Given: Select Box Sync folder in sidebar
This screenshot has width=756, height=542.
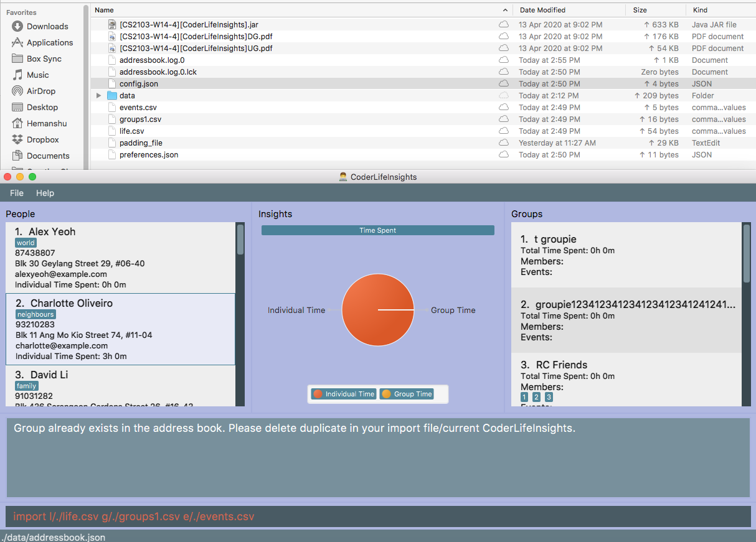Looking at the screenshot, I should pyautogui.click(x=36, y=58).
